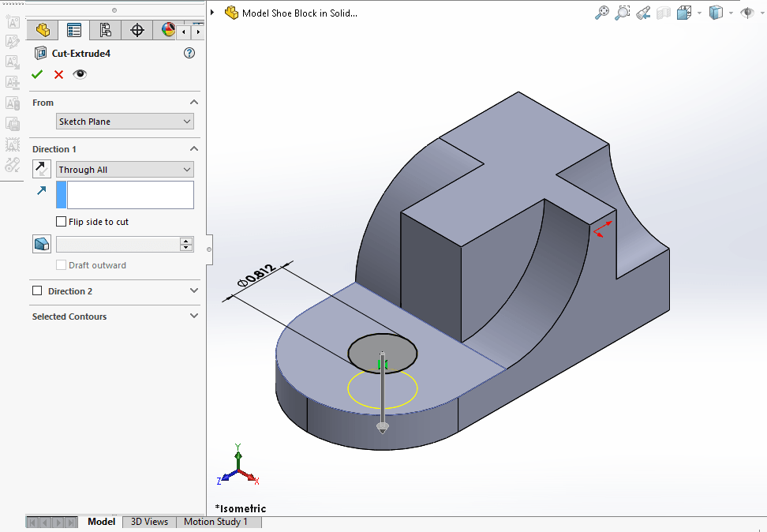Switch to the ConfigurationManager tab icon
767x532 pixels.
[x=105, y=31]
